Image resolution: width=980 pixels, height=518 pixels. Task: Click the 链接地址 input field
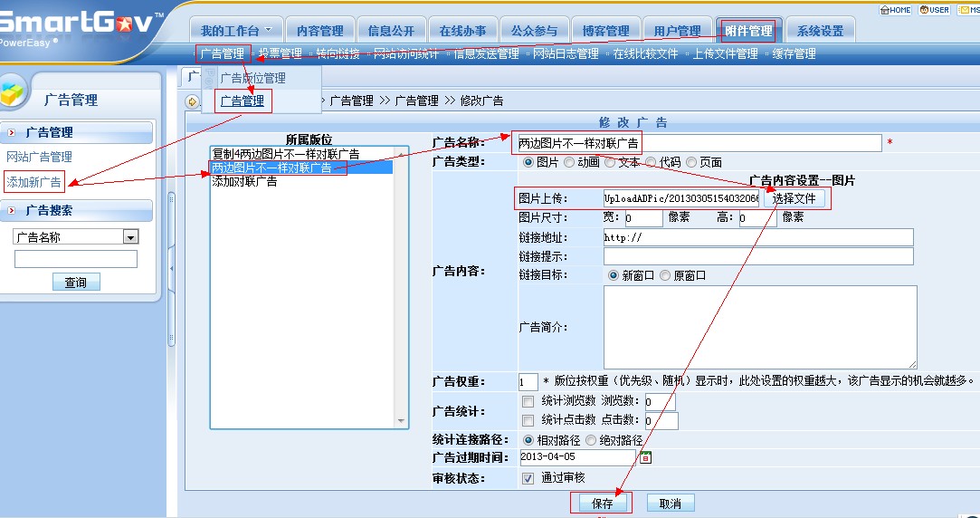[x=758, y=237]
